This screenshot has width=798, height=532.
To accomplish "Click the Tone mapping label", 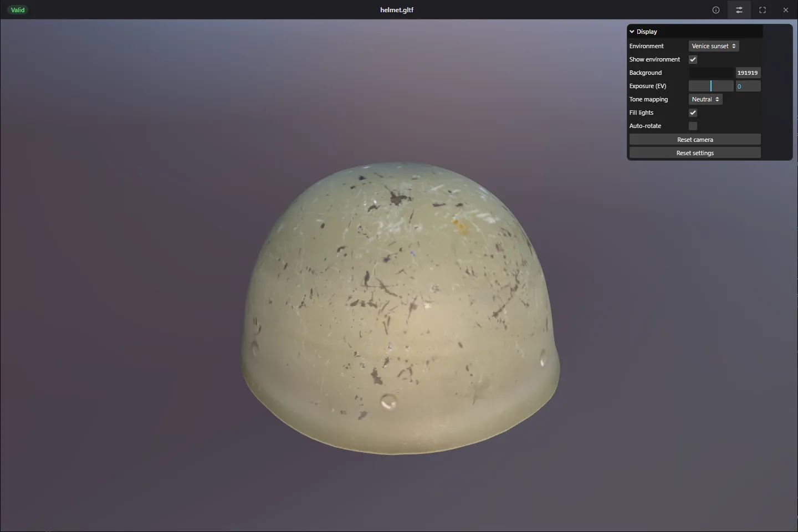I will pos(648,99).
